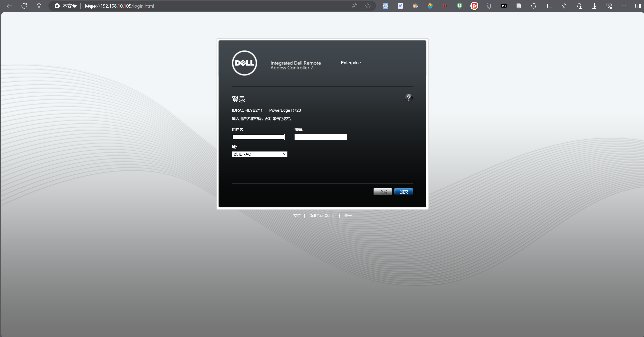This screenshot has width=644, height=337.
Task: Click the Read aloud icon
Action: coord(354,6)
